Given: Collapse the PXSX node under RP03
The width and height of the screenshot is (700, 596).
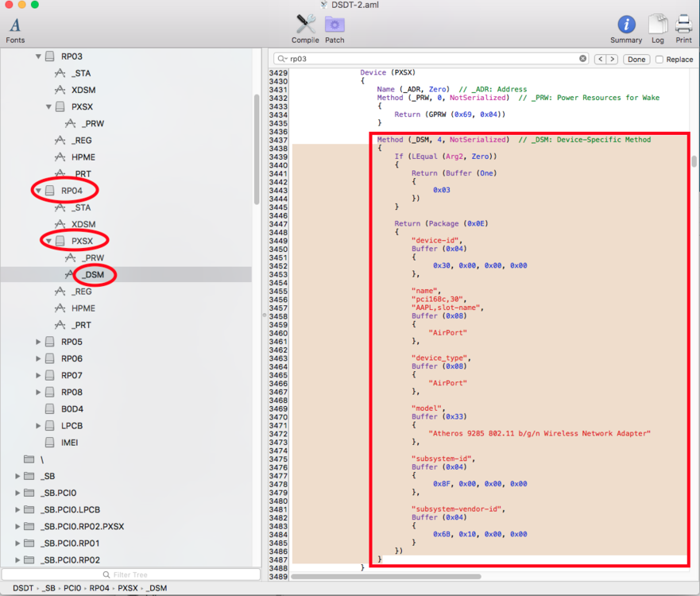Looking at the screenshot, I should 48,106.
